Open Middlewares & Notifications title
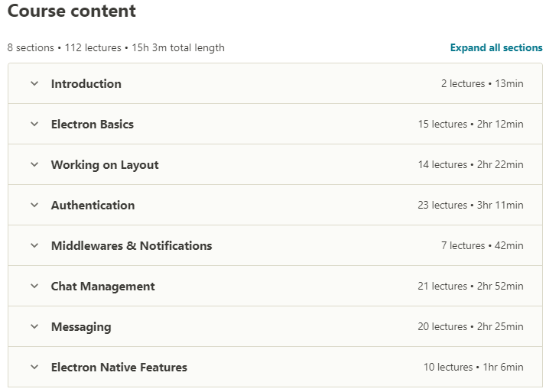The image size is (549, 392). coord(132,246)
